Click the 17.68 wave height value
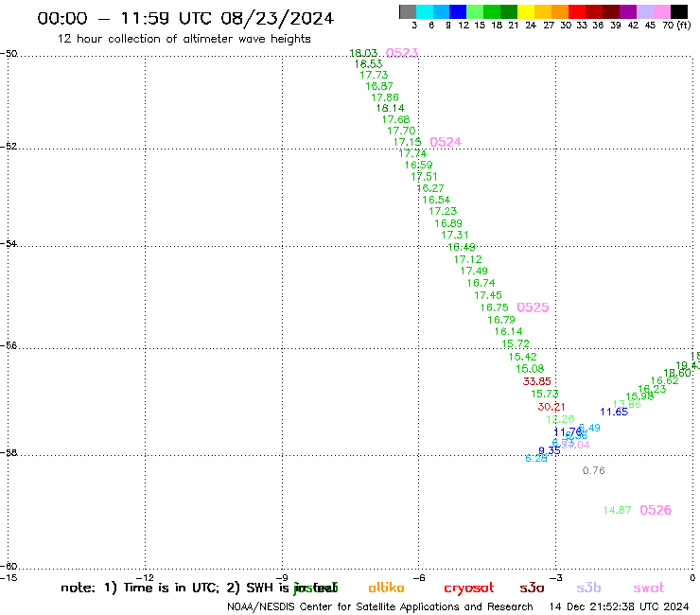The height and width of the screenshot is (615, 700). point(395,119)
